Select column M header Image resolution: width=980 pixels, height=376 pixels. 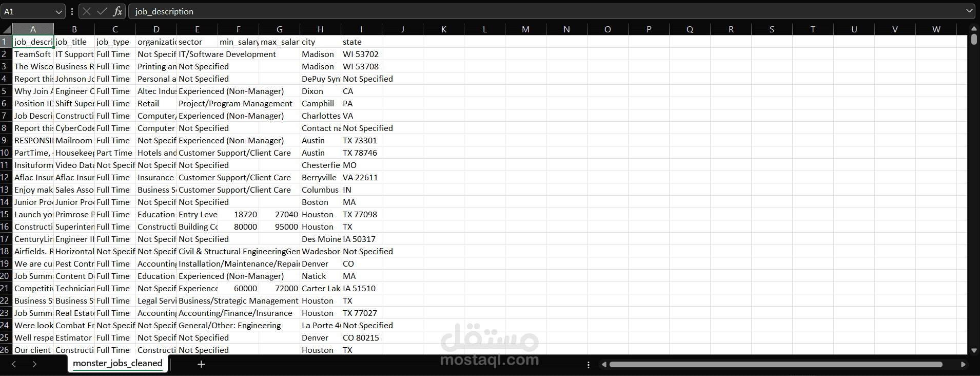[525, 29]
